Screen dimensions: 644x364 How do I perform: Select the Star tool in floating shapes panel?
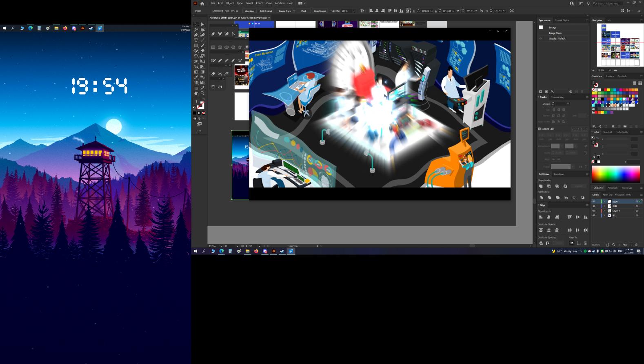pyautogui.click(x=240, y=47)
